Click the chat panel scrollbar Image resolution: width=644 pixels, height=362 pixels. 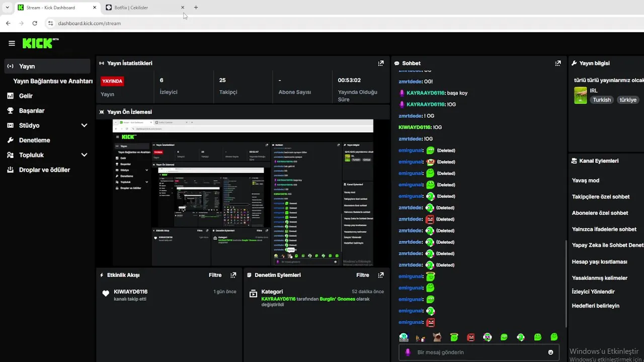point(567,284)
